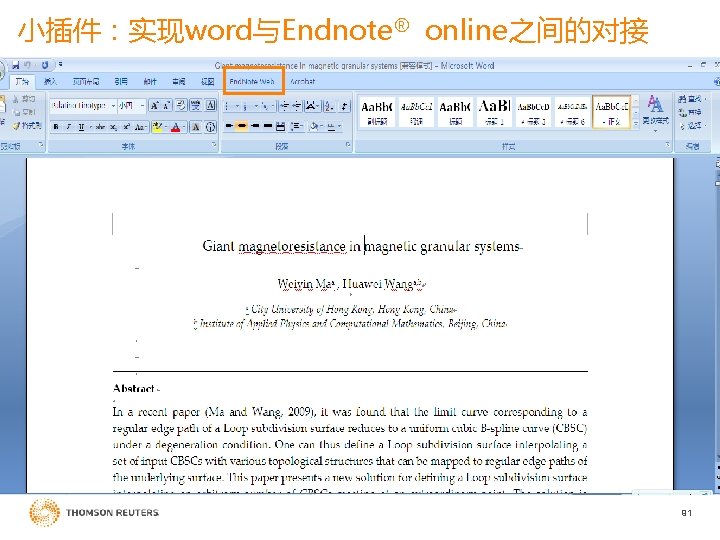This screenshot has height=540, width=720.
Task: Click the Multilevel List icon
Action: (x=265, y=107)
